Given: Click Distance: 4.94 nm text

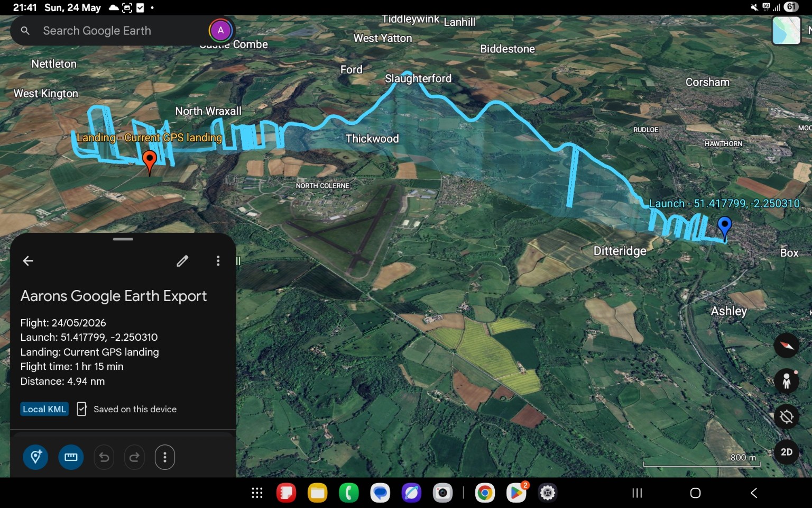Looking at the screenshot, I should pos(62,381).
